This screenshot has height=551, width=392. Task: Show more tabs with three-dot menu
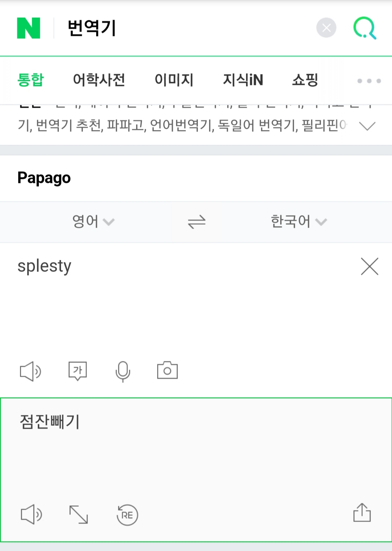369,81
